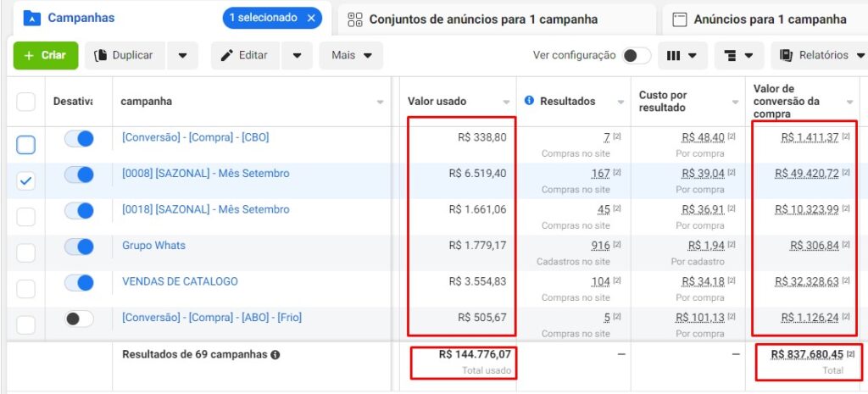Open the '[0018] [SAZONAL] - Mês Setembro' campaign link
The height and width of the screenshot is (394, 868).
point(205,210)
